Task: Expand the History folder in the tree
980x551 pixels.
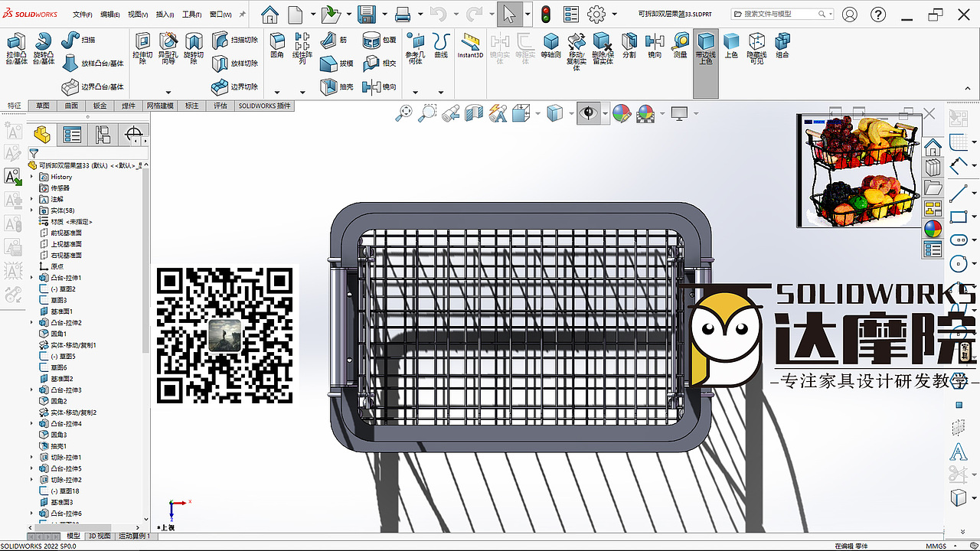Action: tap(32, 177)
